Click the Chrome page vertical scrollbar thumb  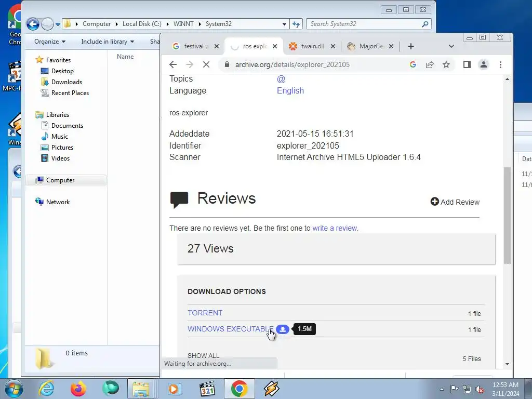click(x=507, y=216)
